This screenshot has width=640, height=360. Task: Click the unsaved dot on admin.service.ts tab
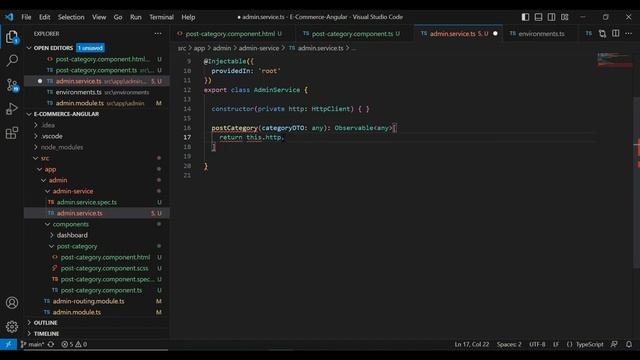pyautogui.click(x=495, y=33)
